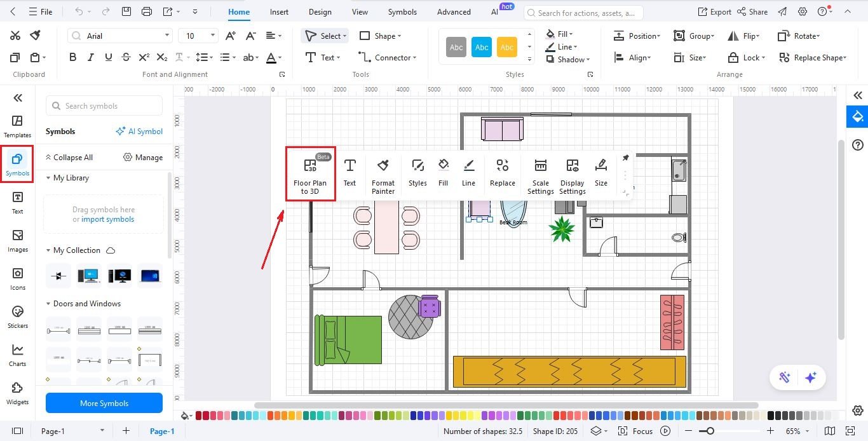Pin the floating toolbar

coord(625,158)
